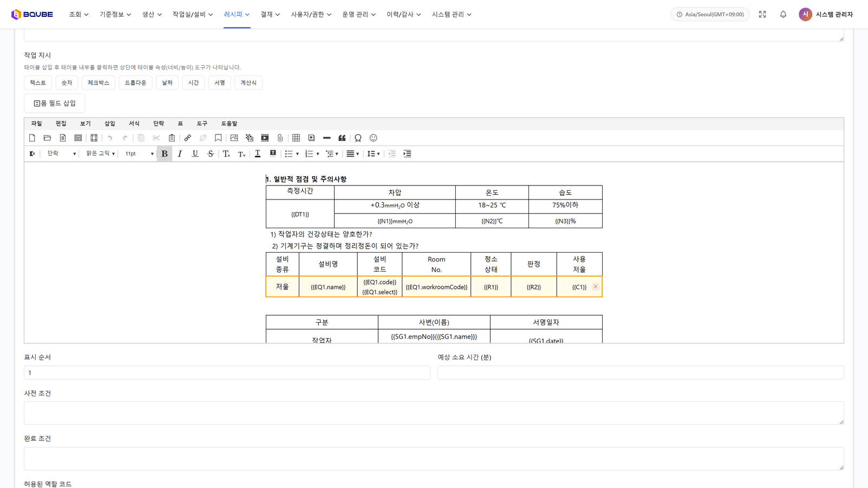Image resolution: width=868 pixels, height=488 pixels.
Task: Increase indent of the paragraph
Action: [x=407, y=154]
